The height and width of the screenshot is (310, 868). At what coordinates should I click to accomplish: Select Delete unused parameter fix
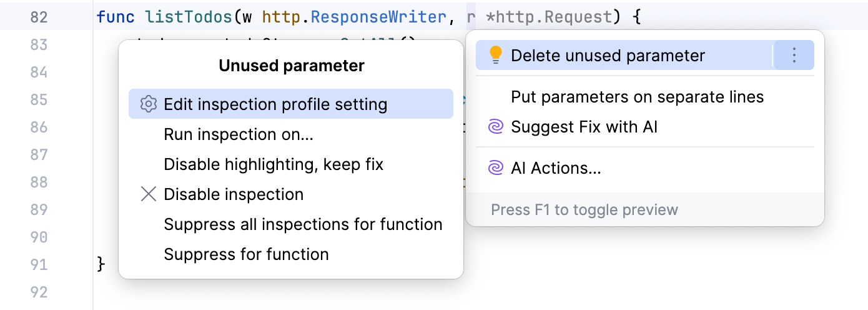pyautogui.click(x=608, y=56)
